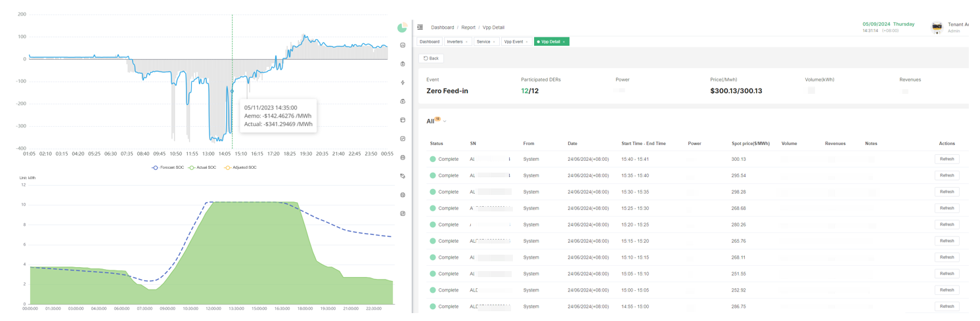
Task: Refresh the 15:05 - 15:10 event row
Action: click(947, 274)
